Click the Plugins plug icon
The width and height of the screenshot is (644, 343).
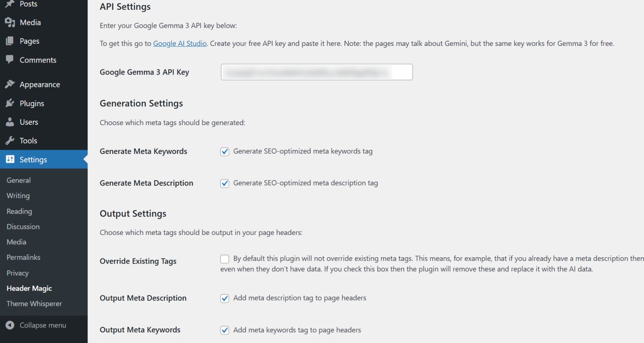click(x=10, y=103)
